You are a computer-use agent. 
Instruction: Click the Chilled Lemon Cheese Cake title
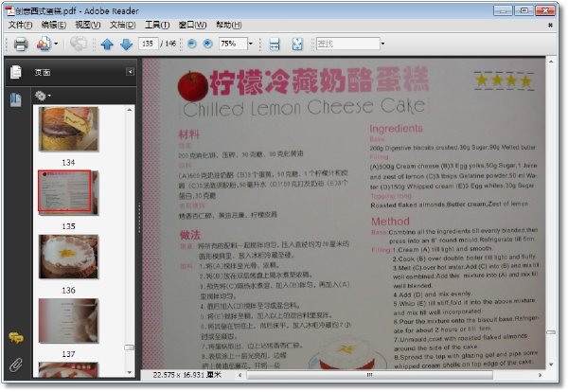[x=304, y=108]
